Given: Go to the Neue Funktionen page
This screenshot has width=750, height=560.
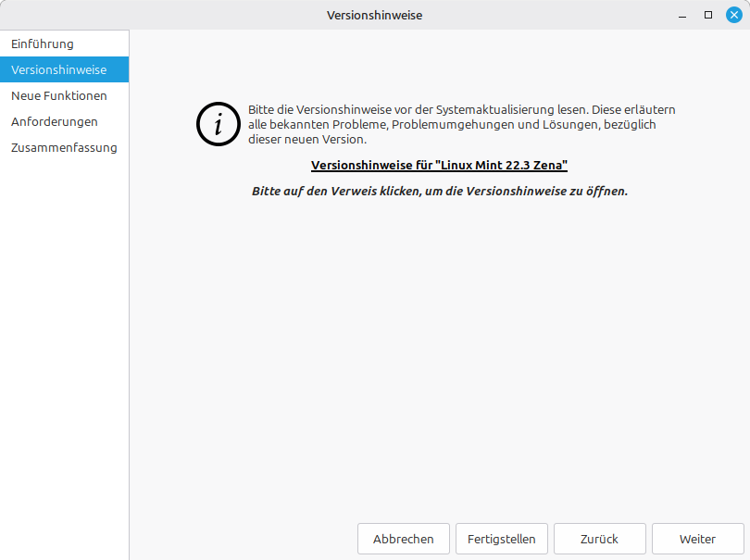Looking at the screenshot, I should [x=58, y=95].
